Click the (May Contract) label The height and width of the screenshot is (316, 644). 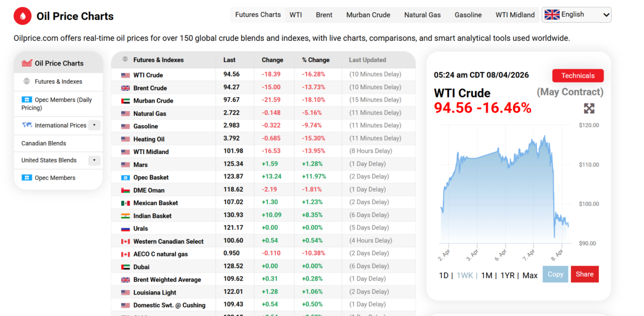570,91
